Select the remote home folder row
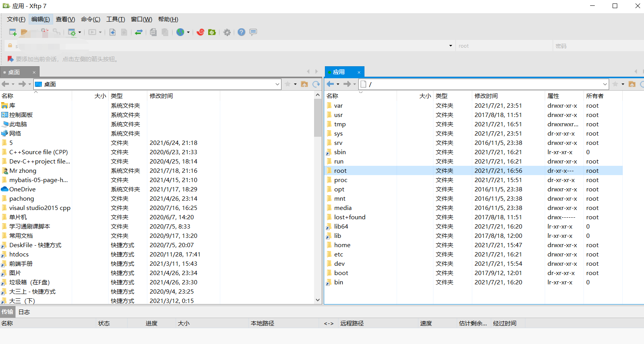The height and width of the screenshot is (344, 644). click(473, 245)
